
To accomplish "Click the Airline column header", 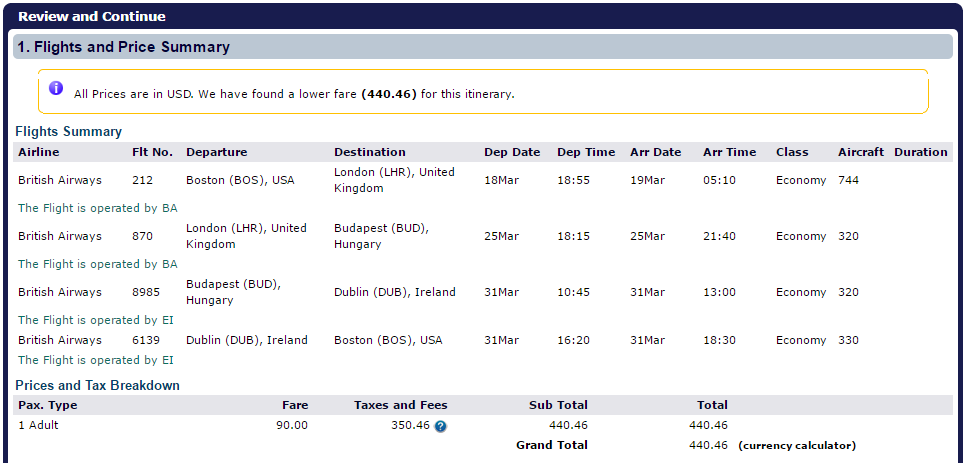I will [x=39, y=152].
